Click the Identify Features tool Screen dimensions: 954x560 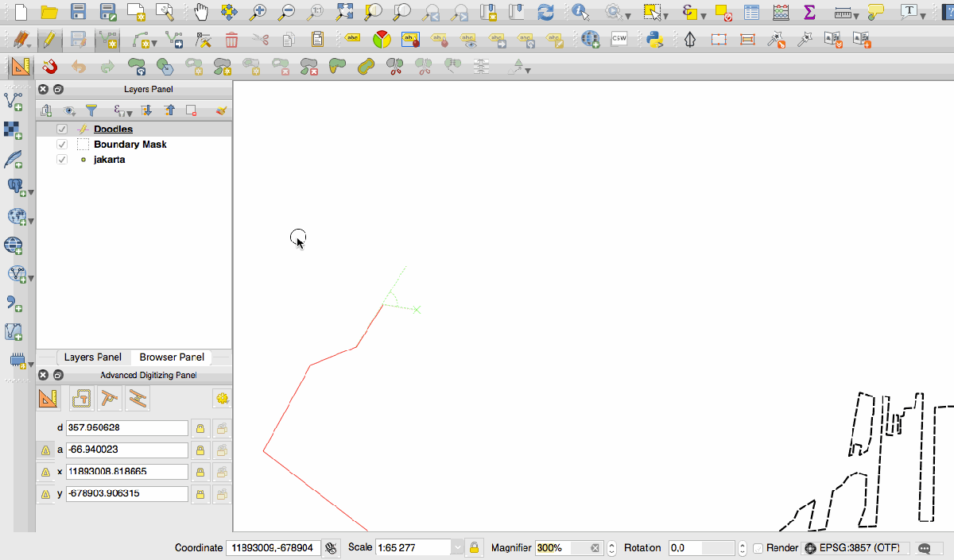pyautogui.click(x=580, y=12)
